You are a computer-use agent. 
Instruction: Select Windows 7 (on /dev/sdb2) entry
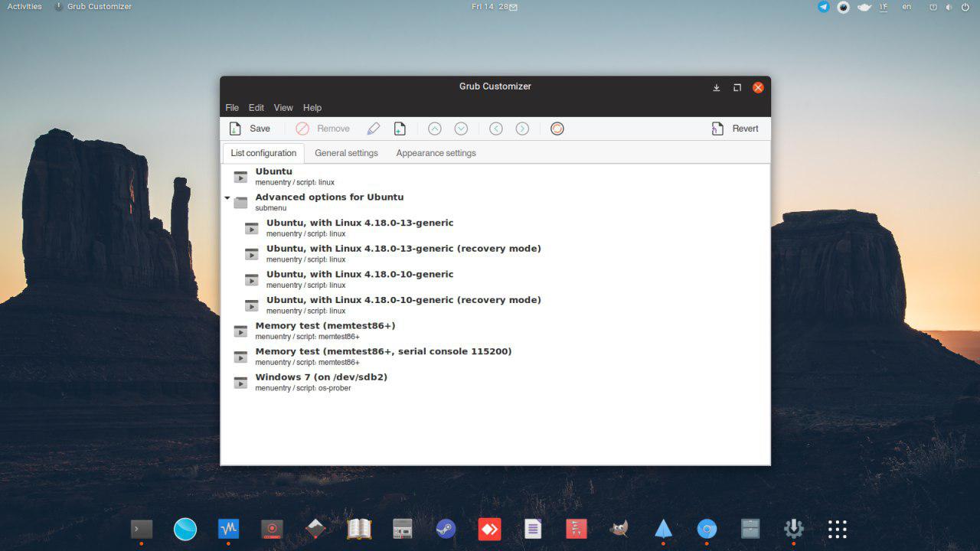(321, 377)
